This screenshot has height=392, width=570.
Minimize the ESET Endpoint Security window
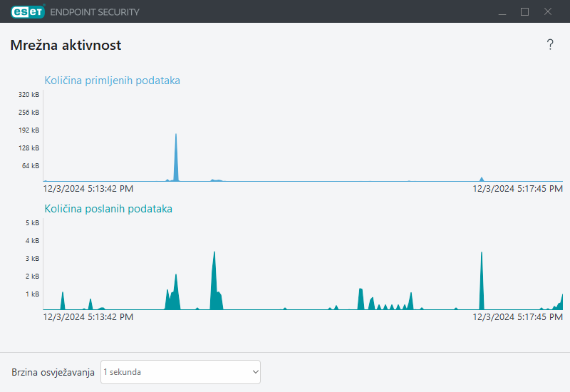[x=502, y=11]
